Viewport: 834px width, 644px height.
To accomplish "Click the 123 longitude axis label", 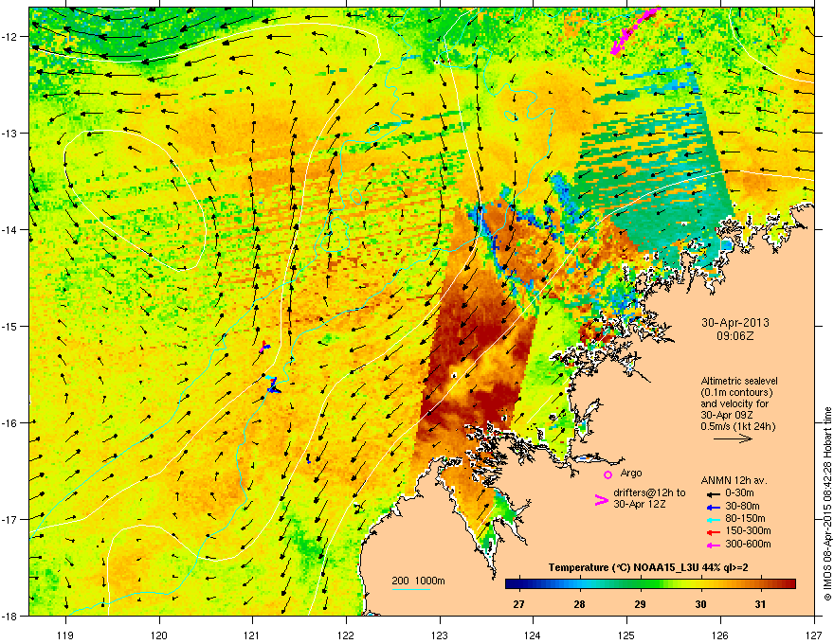I will click(440, 635).
